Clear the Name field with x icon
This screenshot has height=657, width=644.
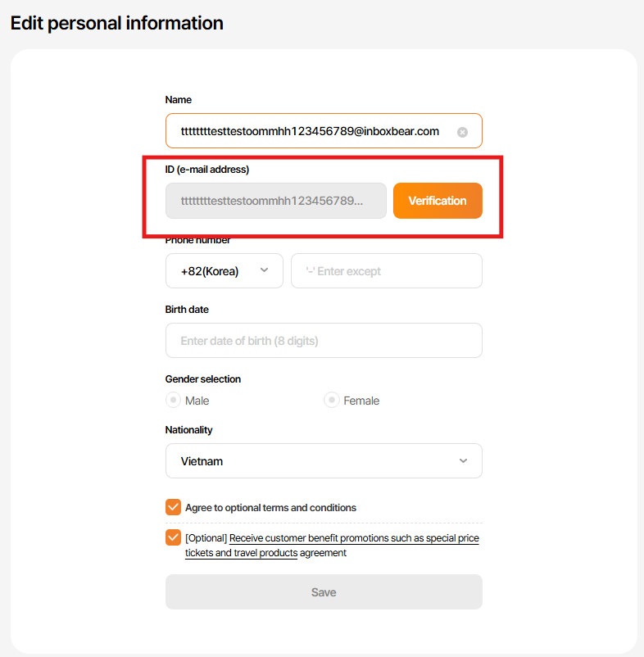coord(462,132)
